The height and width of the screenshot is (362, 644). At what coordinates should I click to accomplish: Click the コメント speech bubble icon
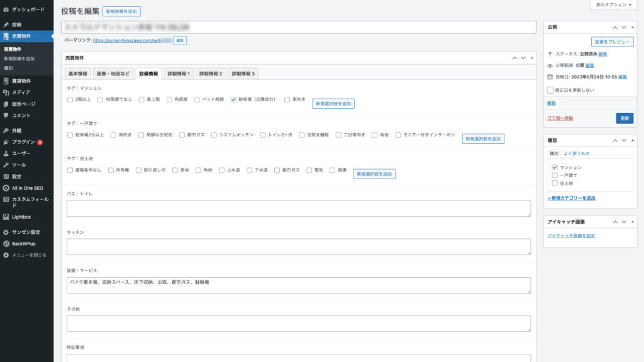click(6, 116)
